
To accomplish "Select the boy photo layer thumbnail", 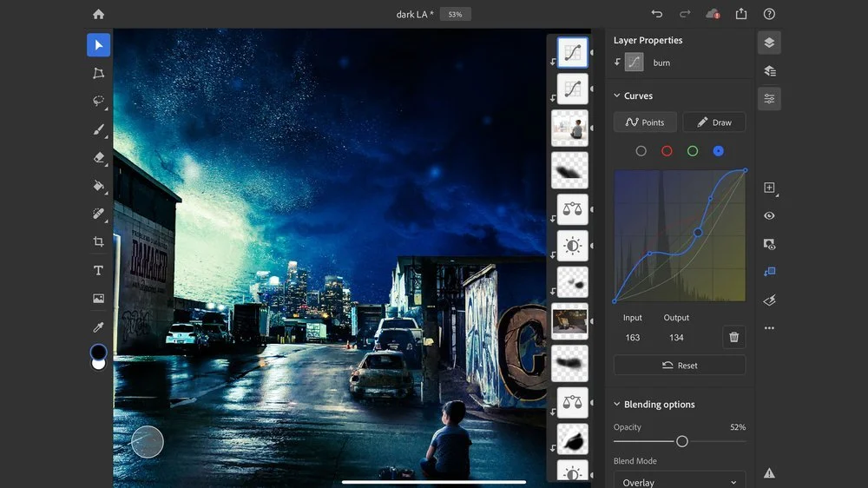I will [x=569, y=128].
